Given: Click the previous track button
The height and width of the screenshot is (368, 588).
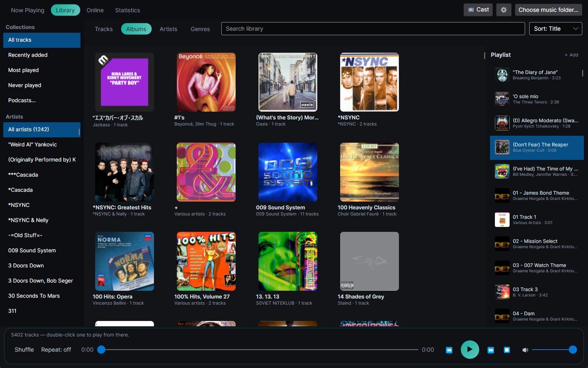Looking at the screenshot, I should (449, 350).
